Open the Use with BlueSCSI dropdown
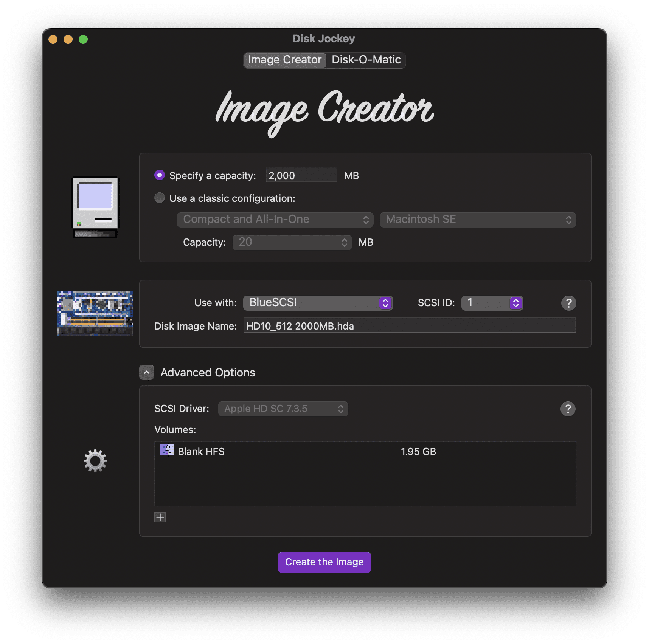This screenshot has height=644, width=649. click(x=318, y=303)
